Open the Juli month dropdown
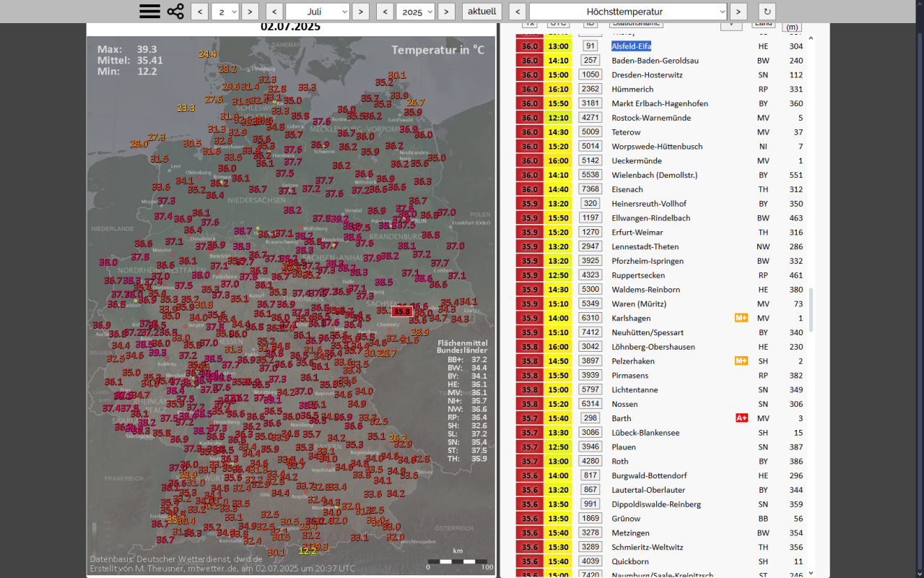Screen dimensions: 924x578 (x=318, y=12)
